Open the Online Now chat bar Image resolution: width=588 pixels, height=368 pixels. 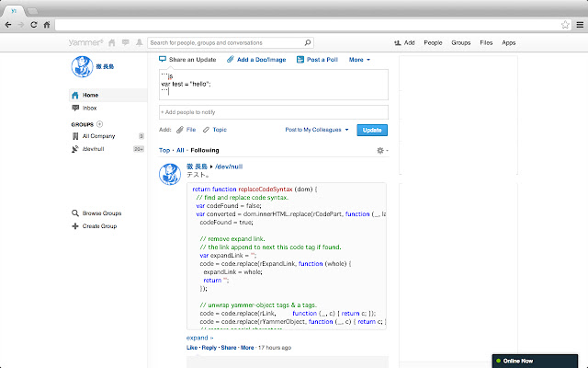(x=535, y=361)
